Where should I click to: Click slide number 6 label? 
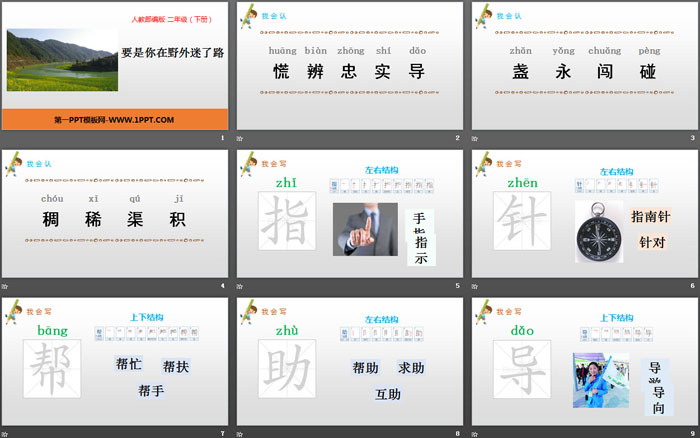coord(692,285)
